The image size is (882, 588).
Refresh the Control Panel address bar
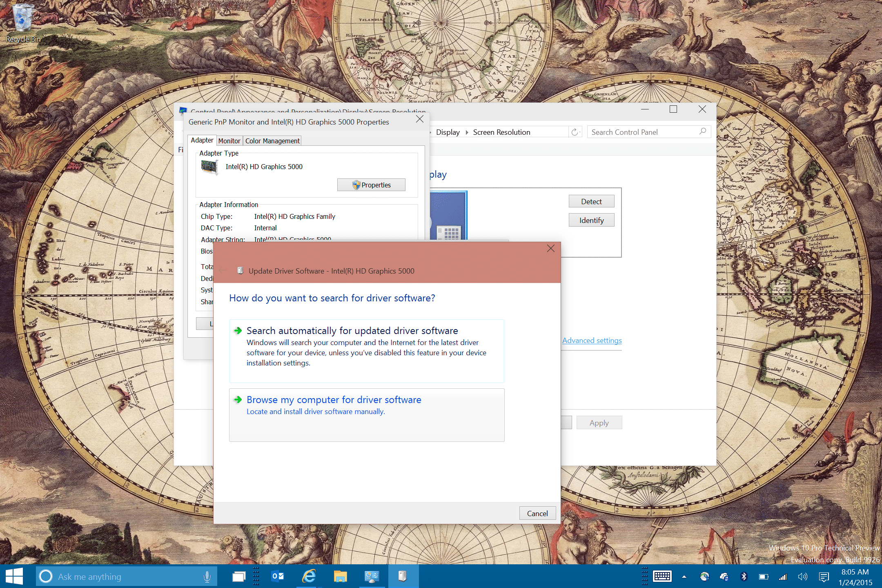click(x=575, y=132)
